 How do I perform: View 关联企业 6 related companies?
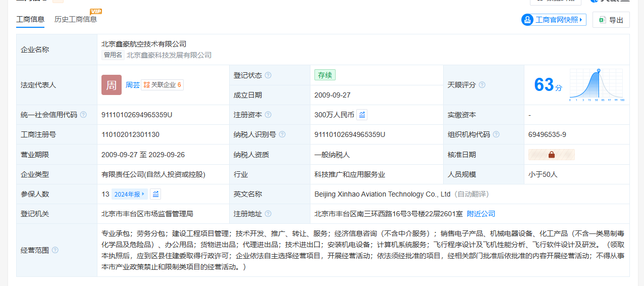click(162, 85)
